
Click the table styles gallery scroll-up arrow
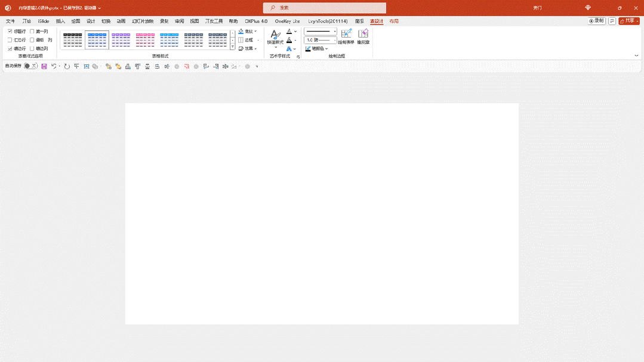232,33
